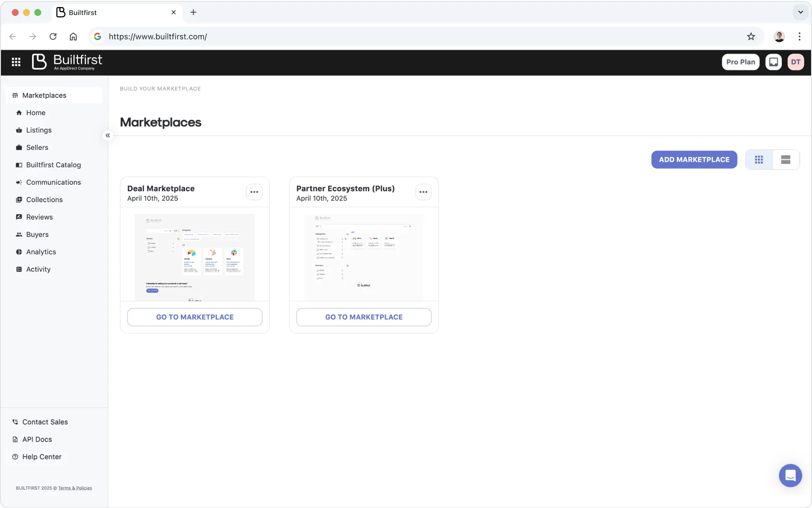
Task: Open the inbox icon next to Pro Plan
Action: [x=773, y=62]
